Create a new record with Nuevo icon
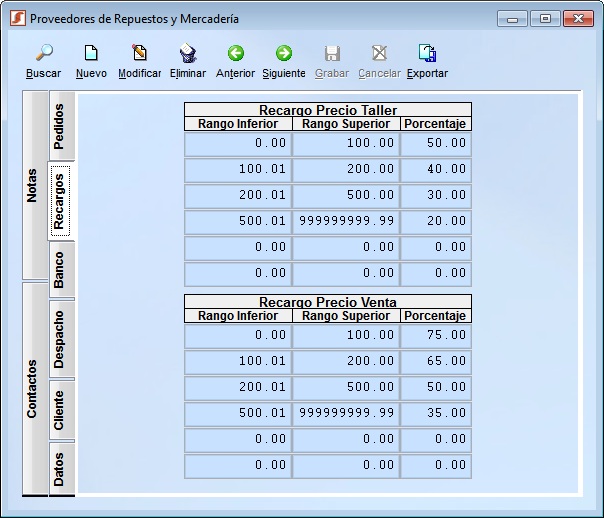This screenshot has height=518, width=604. [x=91, y=53]
